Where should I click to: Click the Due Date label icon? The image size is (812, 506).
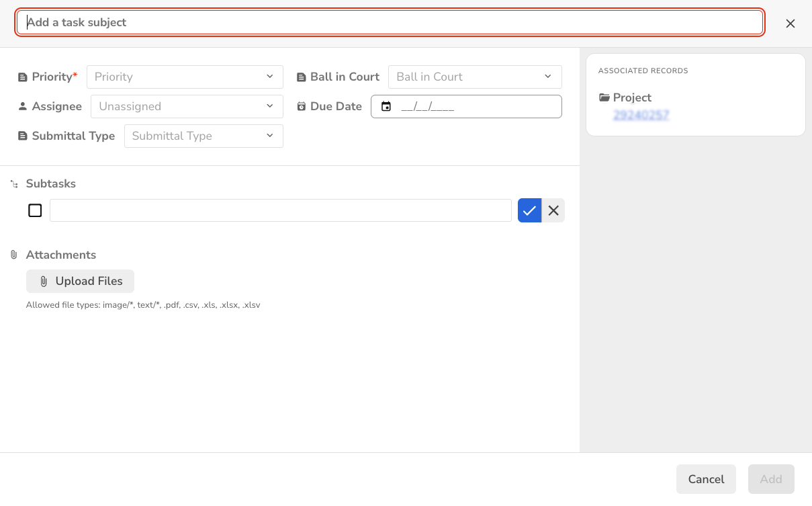301,106
